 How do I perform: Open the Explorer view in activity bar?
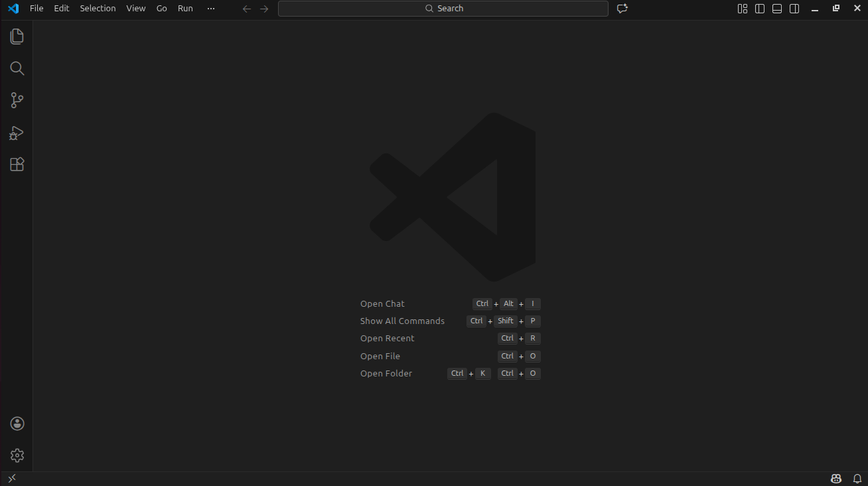click(17, 37)
